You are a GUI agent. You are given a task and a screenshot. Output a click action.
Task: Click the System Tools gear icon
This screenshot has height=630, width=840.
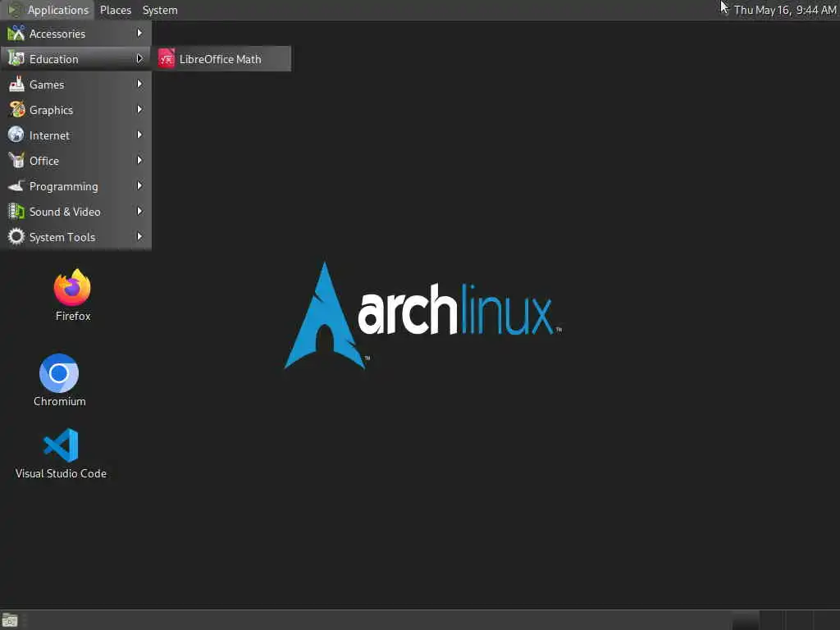(16, 236)
